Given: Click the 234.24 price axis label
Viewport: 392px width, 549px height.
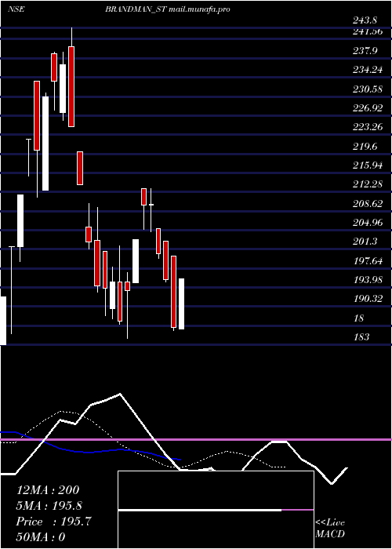Looking at the screenshot, I should tap(368, 70).
